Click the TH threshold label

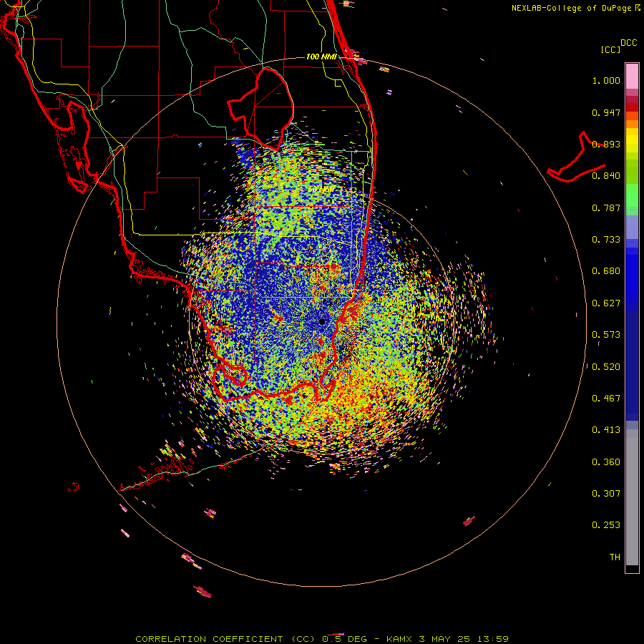[x=615, y=557]
